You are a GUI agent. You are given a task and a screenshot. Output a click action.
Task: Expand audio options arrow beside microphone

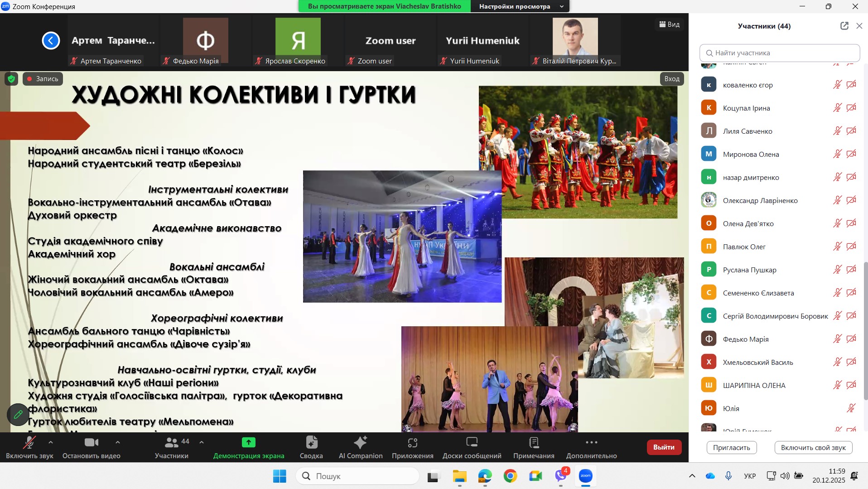(x=51, y=442)
